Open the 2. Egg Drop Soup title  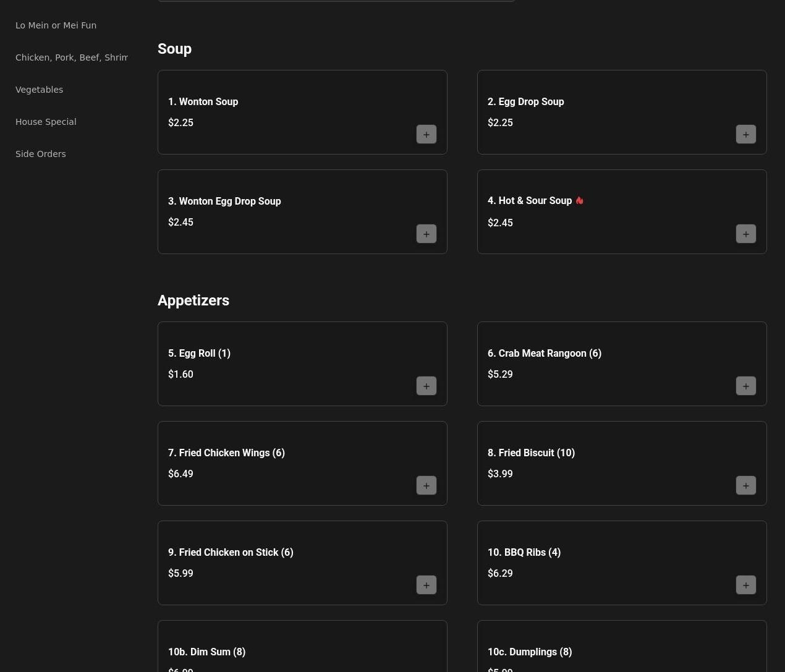tap(525, 101)
